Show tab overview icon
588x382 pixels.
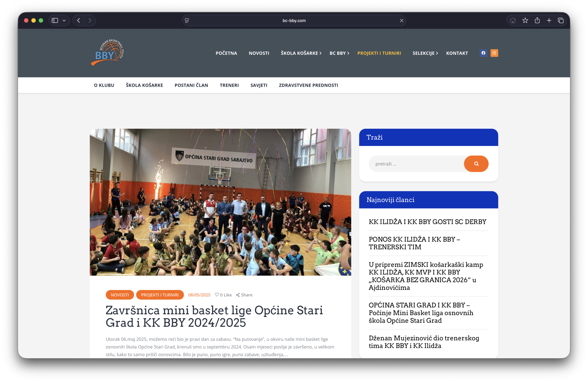pos(561,20)
